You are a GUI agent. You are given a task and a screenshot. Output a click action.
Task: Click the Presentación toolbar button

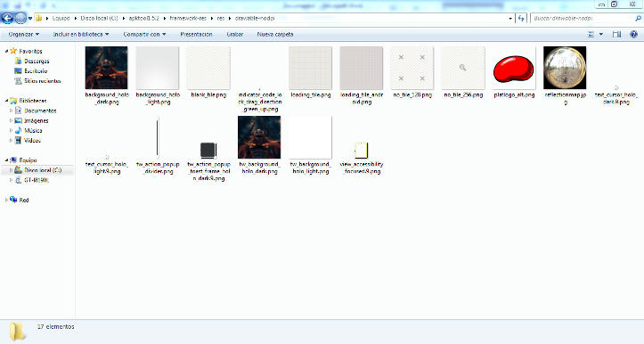196,35
